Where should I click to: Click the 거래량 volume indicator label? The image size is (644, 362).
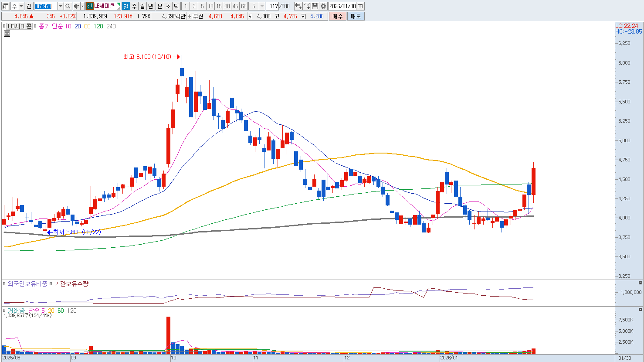pyautogui.click(x=16, y=311)
